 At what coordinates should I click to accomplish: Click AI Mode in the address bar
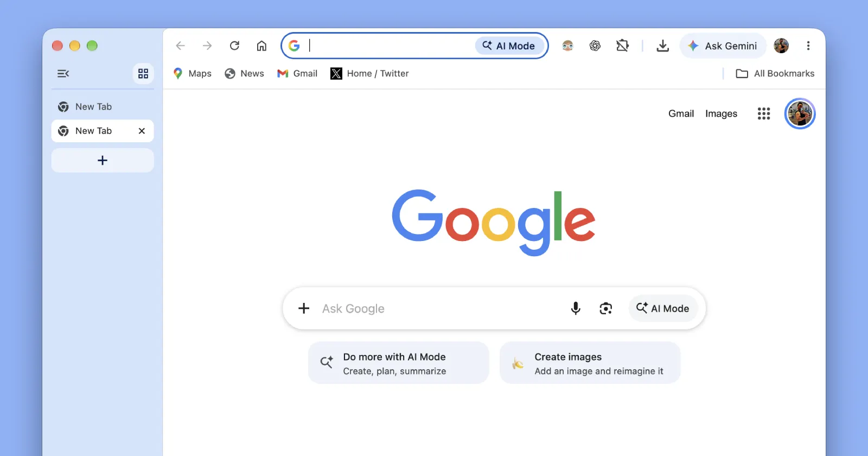pos(509,46)
